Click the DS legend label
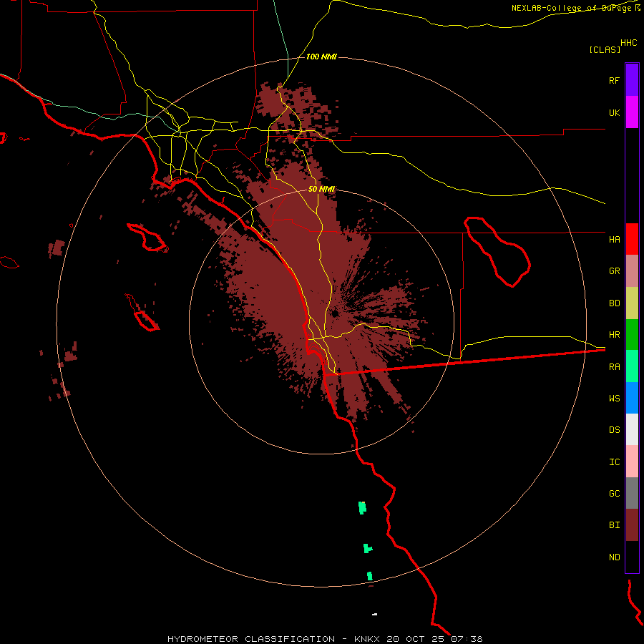The image size is (644, 644). 614,430
